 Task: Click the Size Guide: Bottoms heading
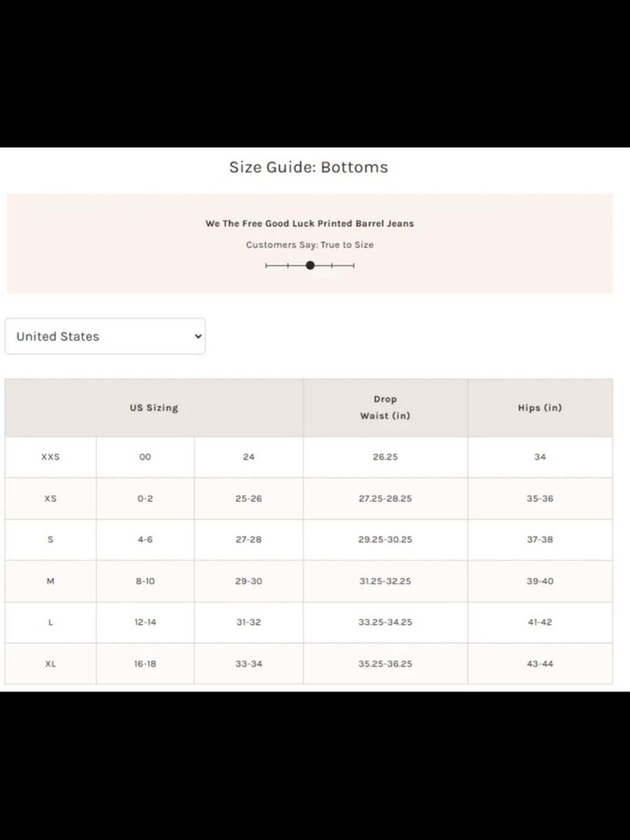[x=309, y=167]
